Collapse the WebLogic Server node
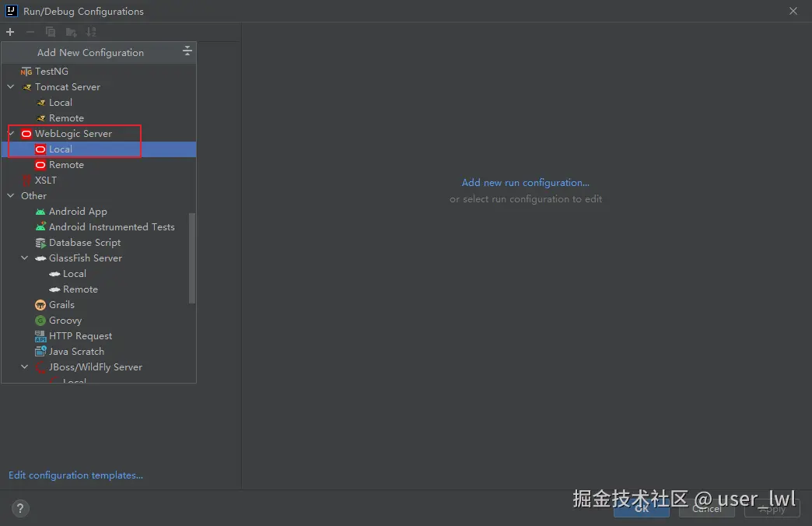The height and width of the screenshot is (526, 812). coord(11,134)
